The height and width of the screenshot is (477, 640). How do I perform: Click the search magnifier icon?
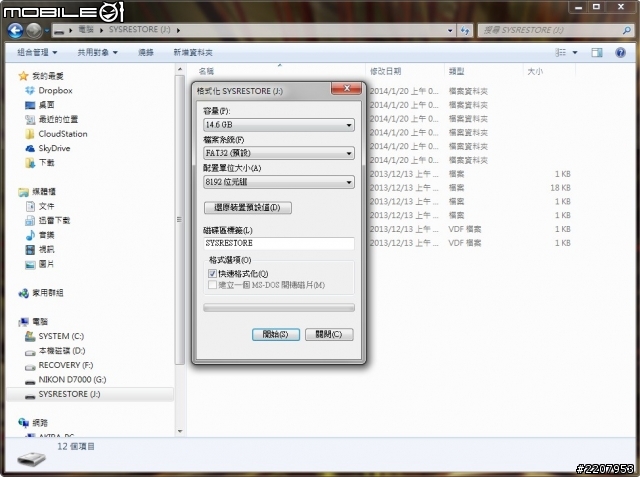627,30
